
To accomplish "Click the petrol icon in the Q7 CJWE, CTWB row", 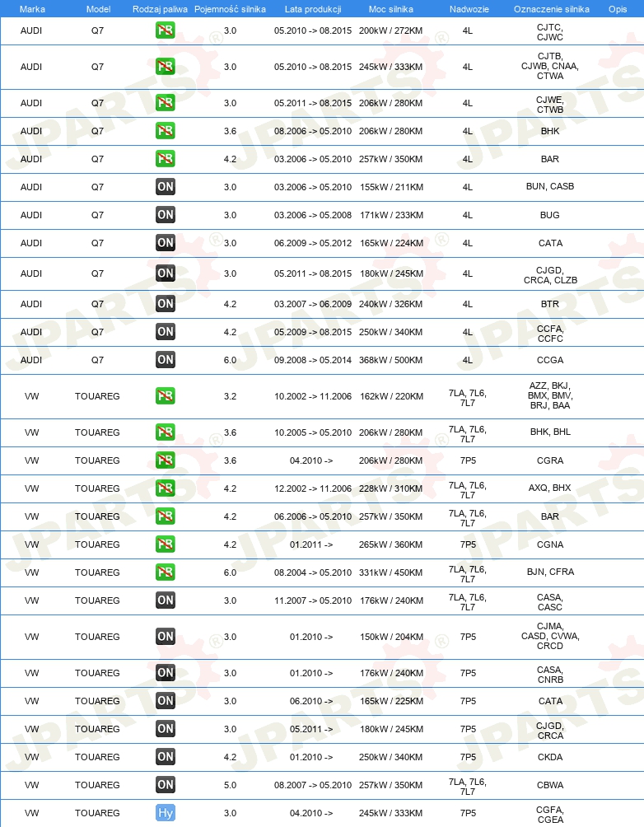I will click(x=165, y=103).
